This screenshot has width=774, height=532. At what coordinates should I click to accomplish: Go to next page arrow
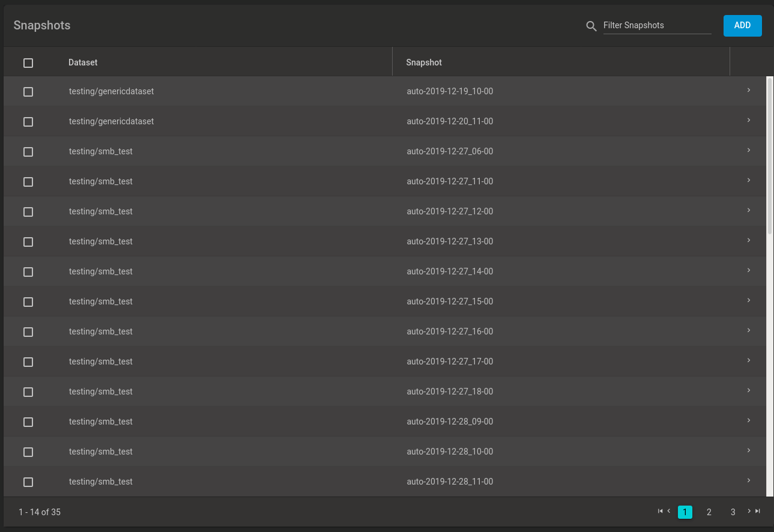pyautogui.click(x=749, y=511)
